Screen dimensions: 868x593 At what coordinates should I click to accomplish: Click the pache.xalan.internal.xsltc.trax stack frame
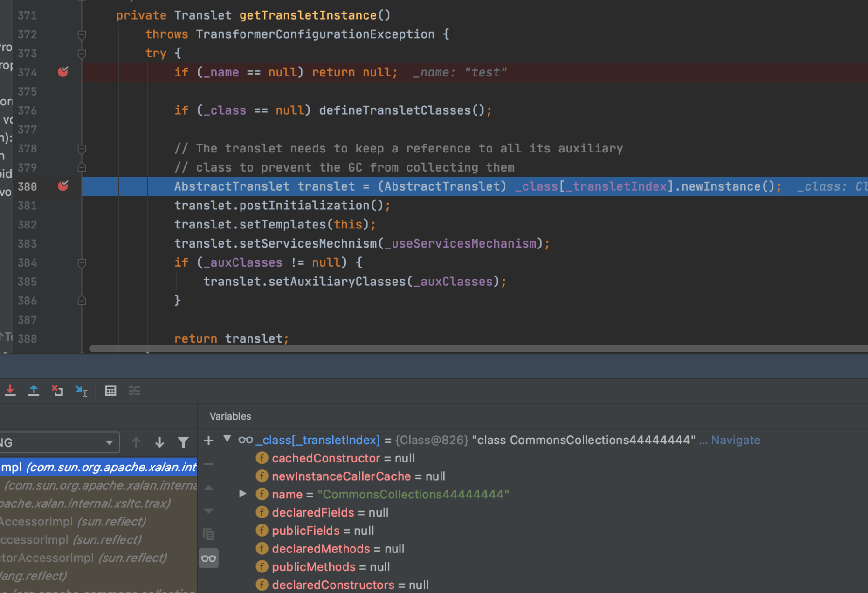point(98,503)
